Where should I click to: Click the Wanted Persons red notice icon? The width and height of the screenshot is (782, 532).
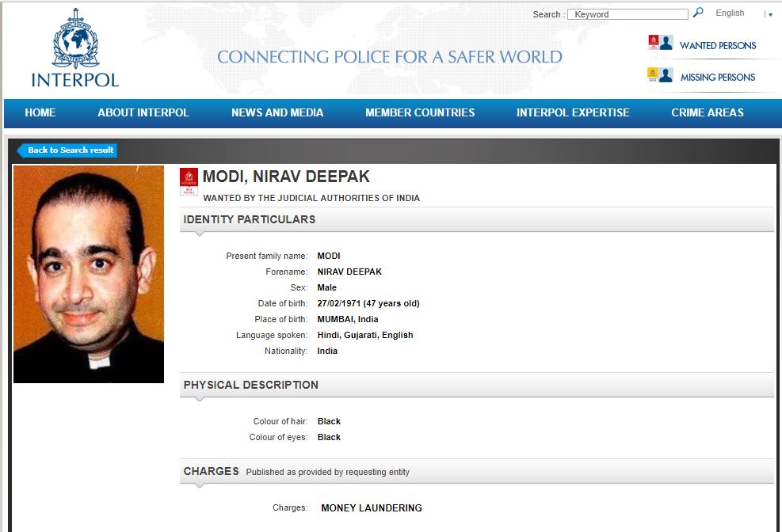tap(660, 43)
